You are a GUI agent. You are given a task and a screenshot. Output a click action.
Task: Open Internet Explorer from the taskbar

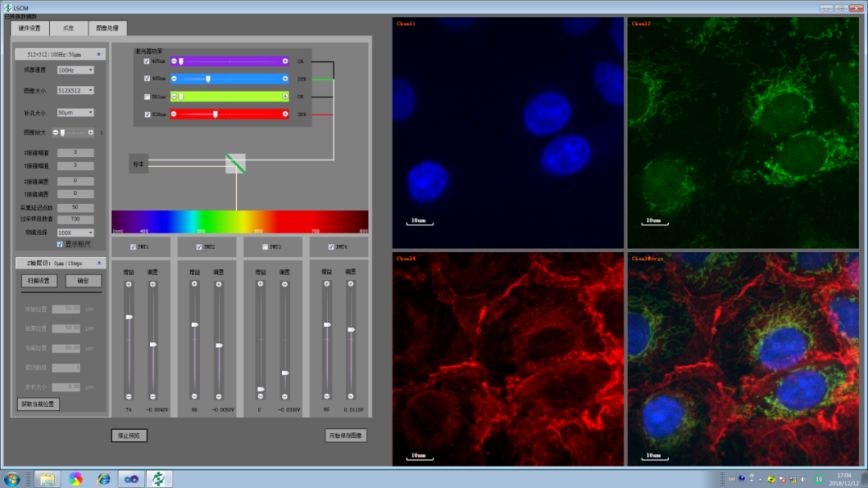click(x=103, y=479)
